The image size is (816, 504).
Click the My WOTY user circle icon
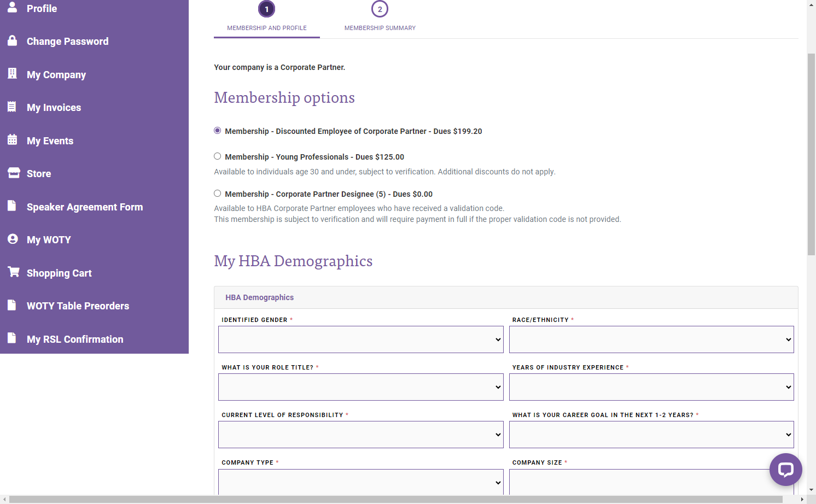click(13, 239)
